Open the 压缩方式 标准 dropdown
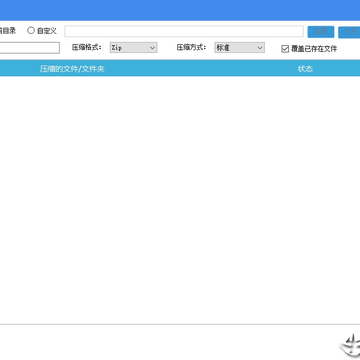The image size is (360, 360). tap(240, 48)
